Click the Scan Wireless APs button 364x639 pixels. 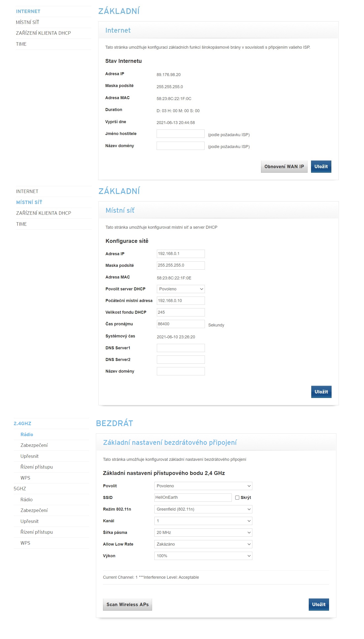127,604
